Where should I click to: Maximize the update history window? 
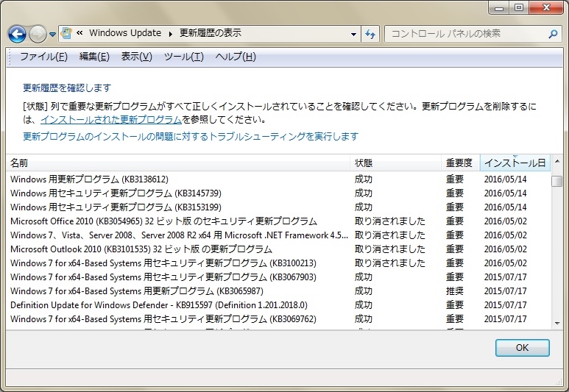point(519,8)
